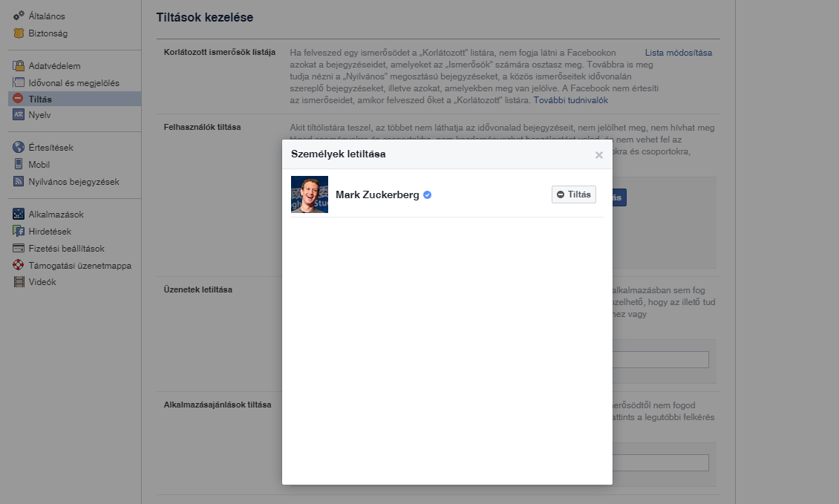Screen dimensions: 839x504
Task: Click the Nyelv language icon
Action: (19, 114)
